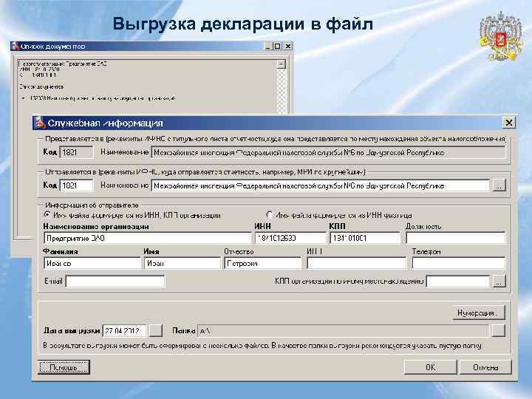Click the Информация об отправителе group label
The width and height of the screenshot is (532, 399).
point(92,205)
